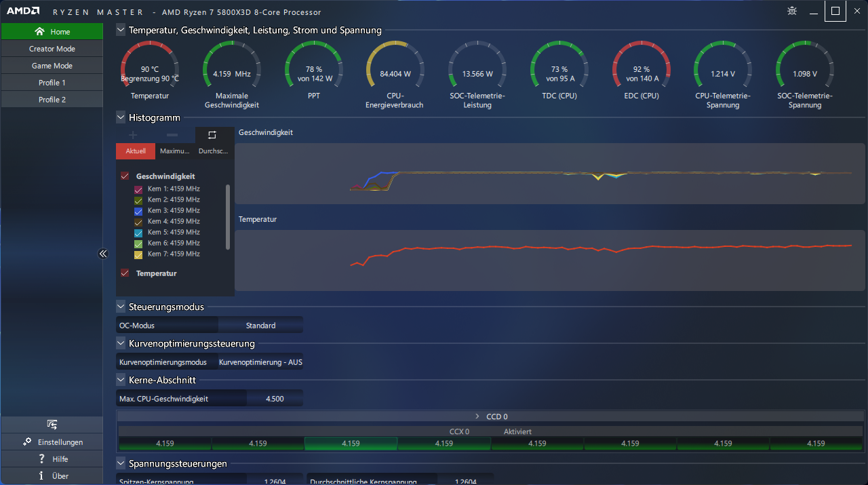Click Max. CPU-Geschwindigkeit value 4.500
Screen dimensions: 868x485
coord(275,399)
